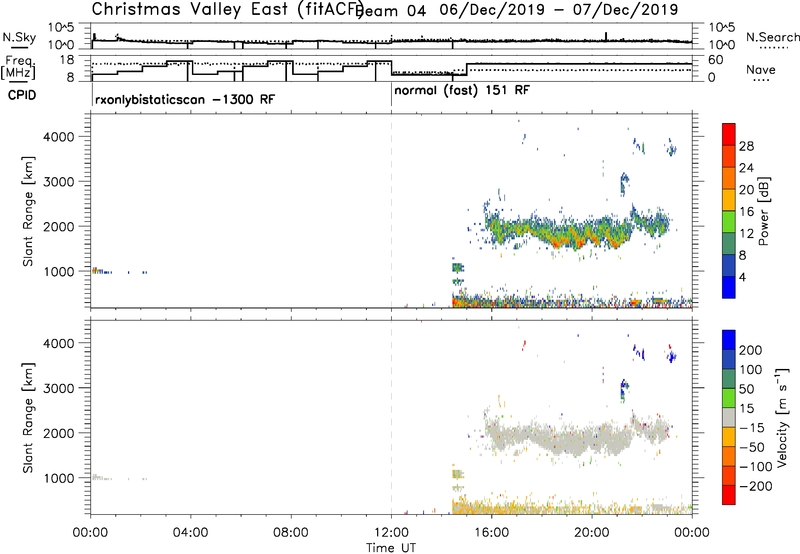This screenshot has height=554, width=800.
Task: Click the '12:00' time axis tick label
Action: (x=391, y=533)
